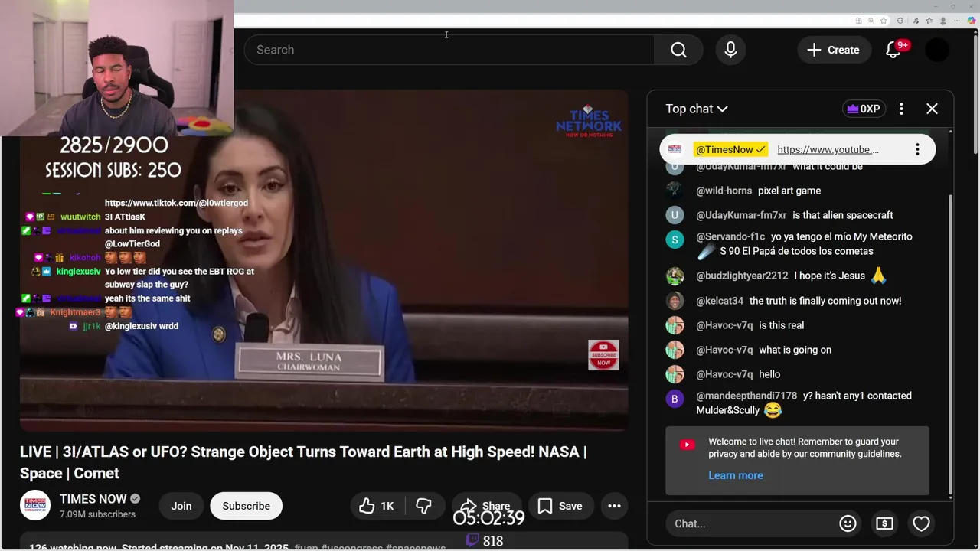Open the 0XP crown badge
The height and width of the screenshot is (551, 980).
click(x=864, y=109)
